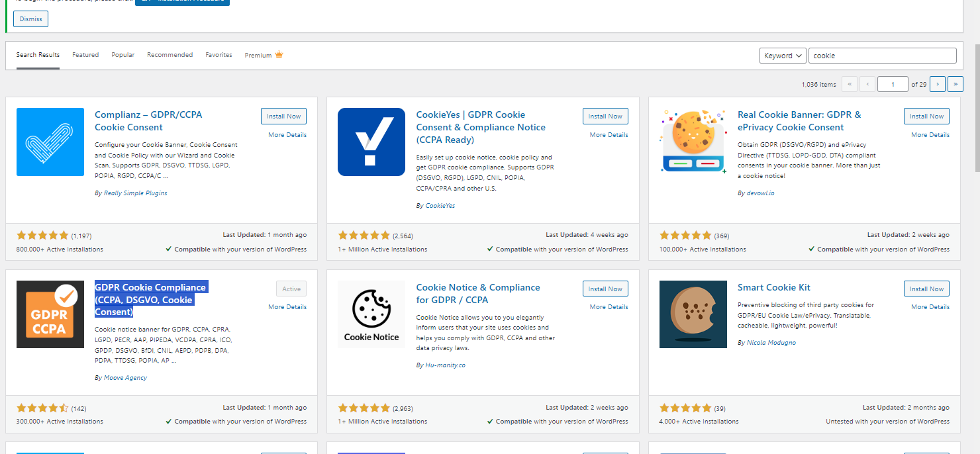
Task: Click the 4,000+ Active Installations text
Action: 699,422
